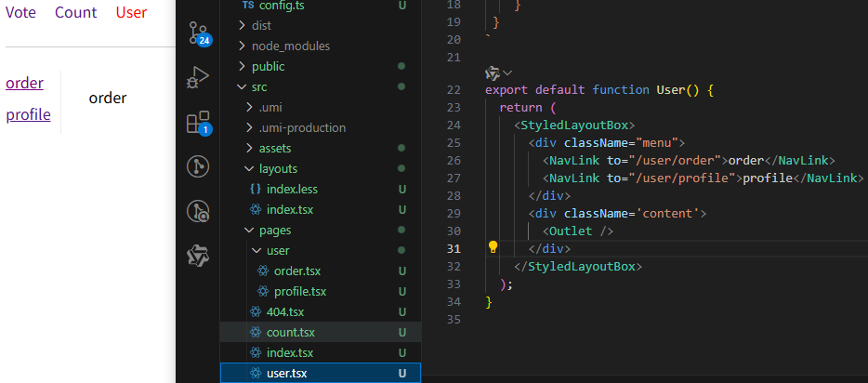Click the braces icon beside index.less
The width and height of the screenshot is (868, 383).
point(256,190)
